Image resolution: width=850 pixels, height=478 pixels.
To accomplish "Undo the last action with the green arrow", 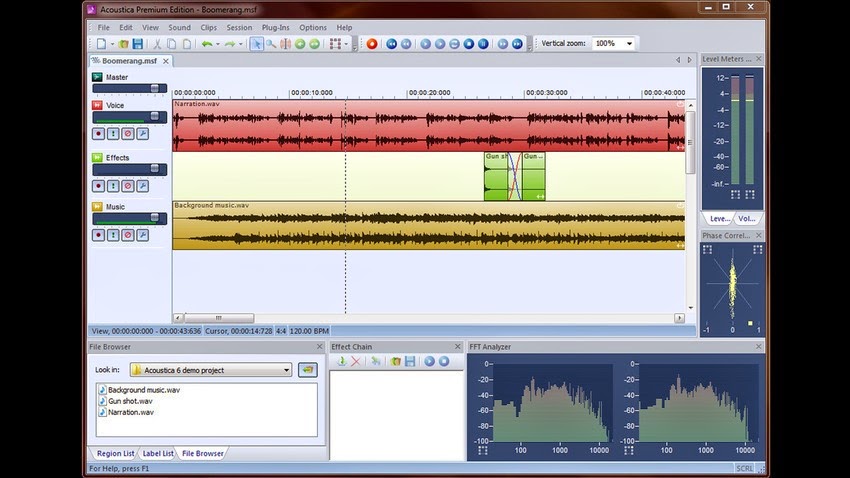I will tap(207, 44).
